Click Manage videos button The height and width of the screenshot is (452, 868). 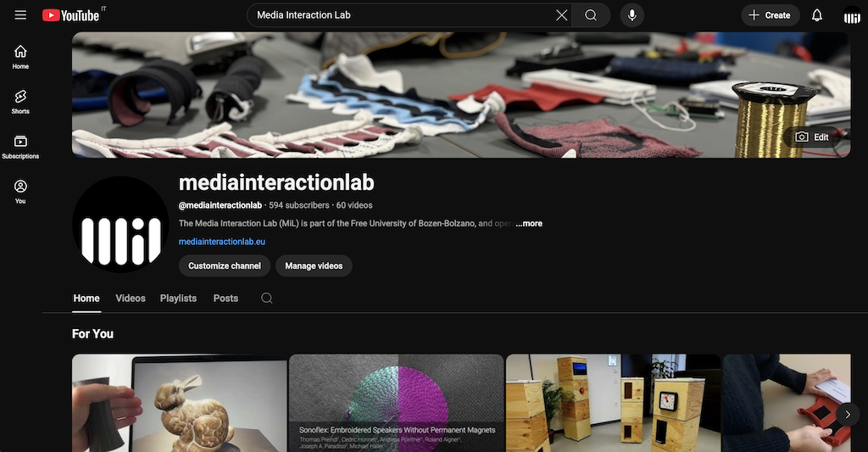point(314,266)
